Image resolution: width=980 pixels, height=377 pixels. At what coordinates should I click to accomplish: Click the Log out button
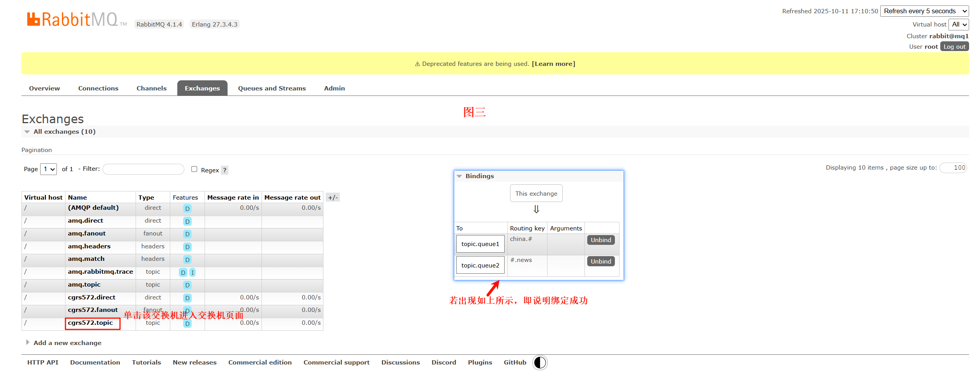[x=955, y=47]
